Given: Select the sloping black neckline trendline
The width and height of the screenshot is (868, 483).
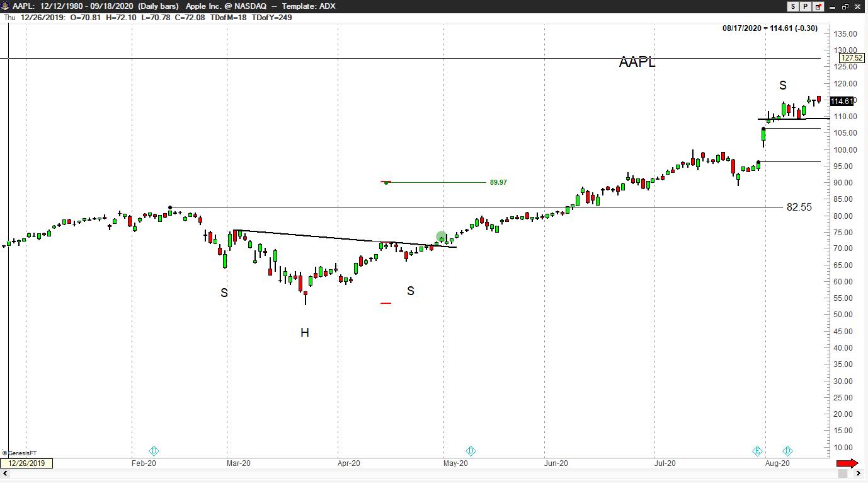Looking at the screenshot, I should pos(345,238).
